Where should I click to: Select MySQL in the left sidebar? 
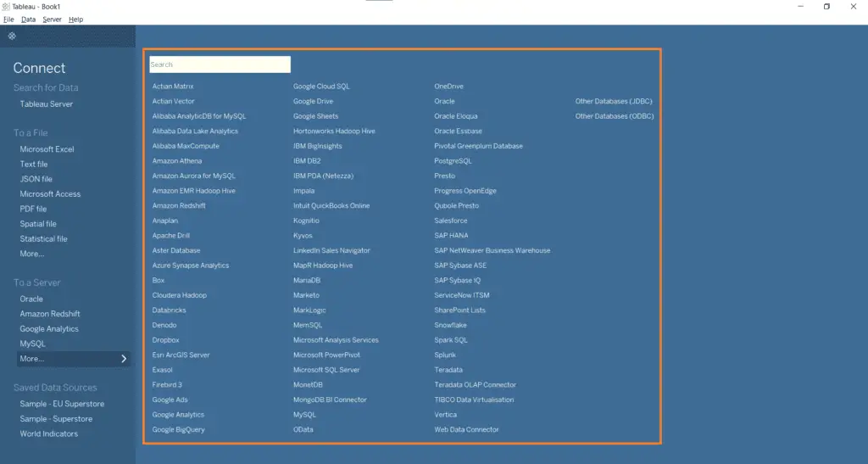coord(33,344)
